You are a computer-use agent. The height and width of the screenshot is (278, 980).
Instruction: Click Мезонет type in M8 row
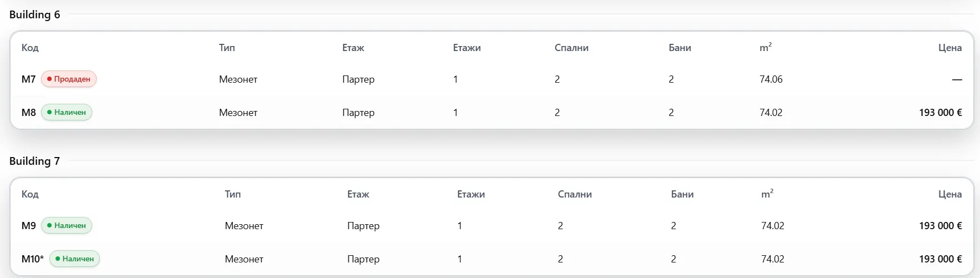[x=238, y=113]
